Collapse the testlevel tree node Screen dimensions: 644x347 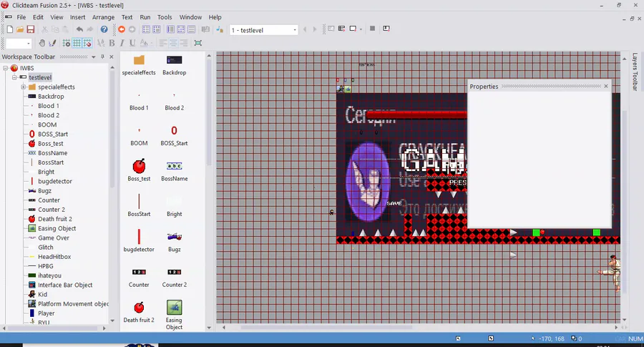pyautogui.click(x=14, y=77)
